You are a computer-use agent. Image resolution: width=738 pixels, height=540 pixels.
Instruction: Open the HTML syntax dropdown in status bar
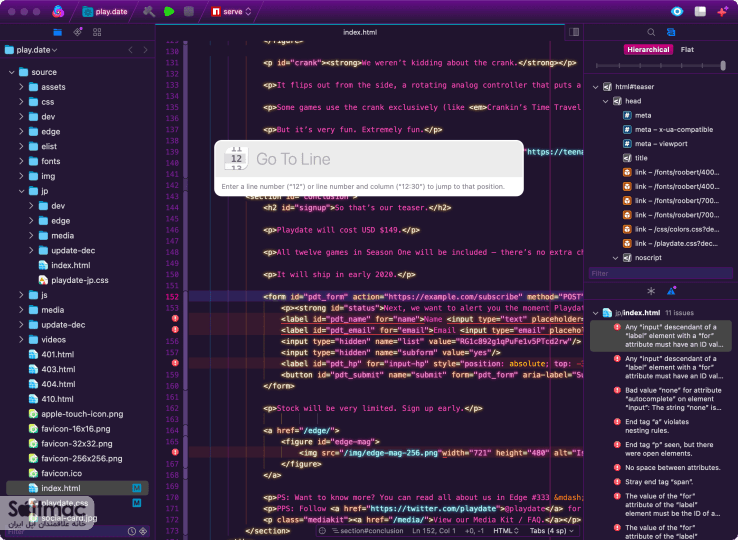tap(506, 531)
